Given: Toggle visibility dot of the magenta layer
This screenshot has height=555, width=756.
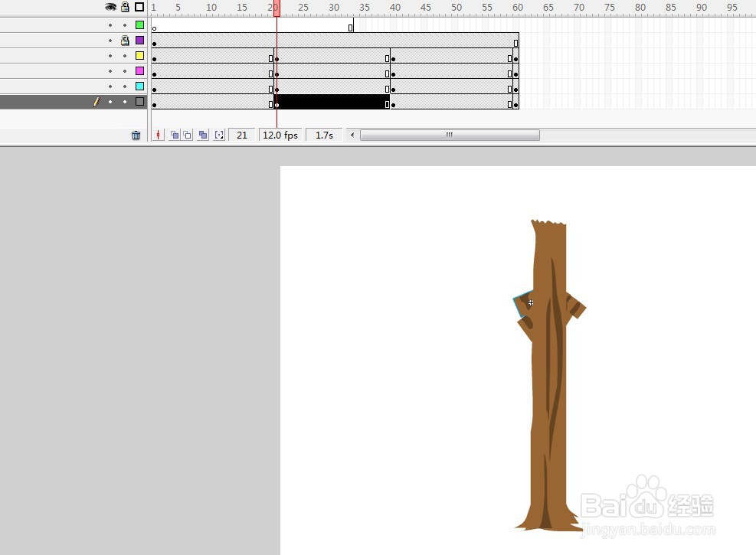Looking at the screenshot, I should (x=110, y=71).
